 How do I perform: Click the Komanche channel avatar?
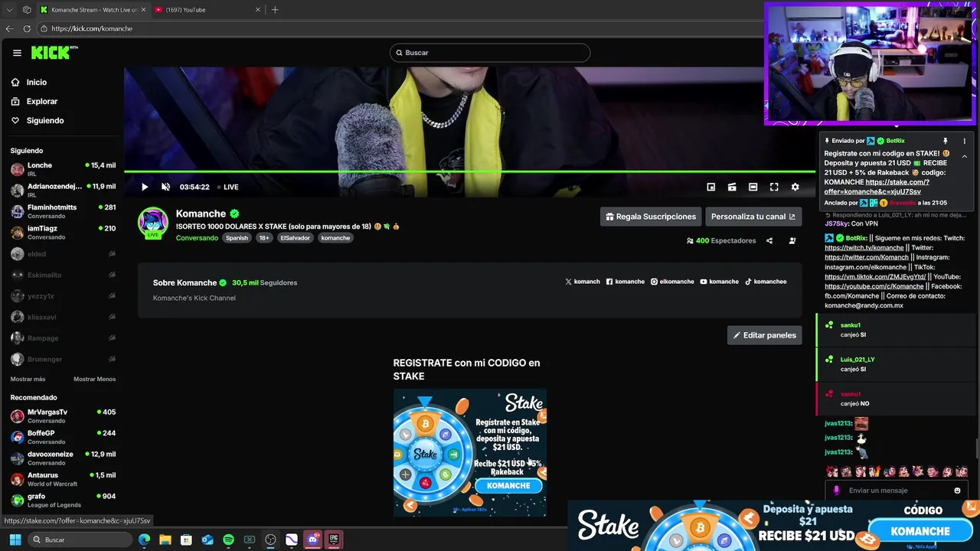[153, 223]
